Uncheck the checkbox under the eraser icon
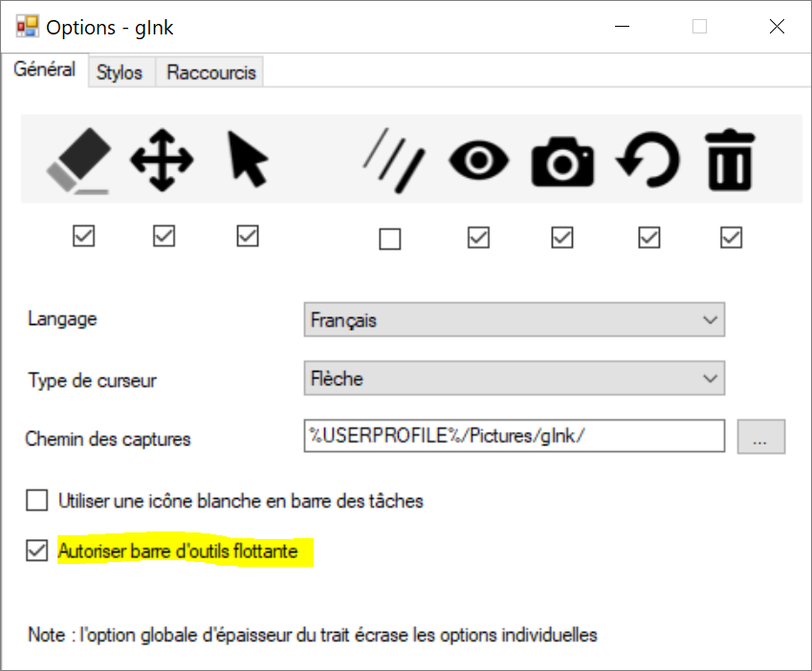 click(84, 236)
